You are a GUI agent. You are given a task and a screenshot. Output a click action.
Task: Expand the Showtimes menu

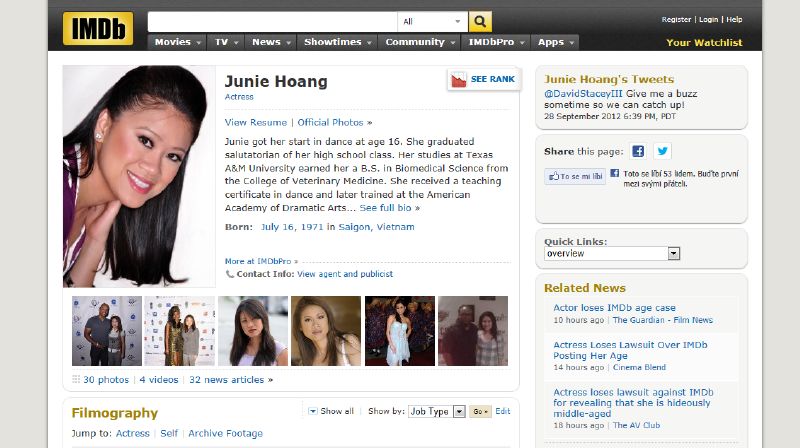click(x=337, y=42)
